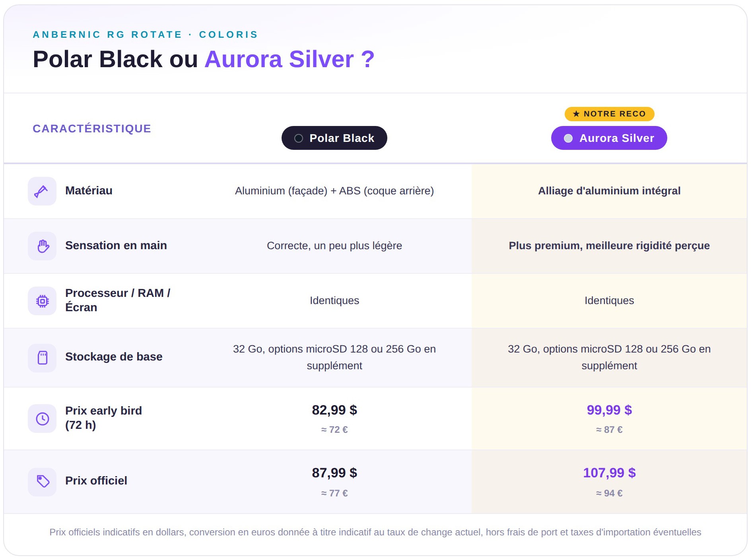Image resolution: width=752 pixels, height=560 pixels.
Task: Click the SD card storage icon
Action: [42, 358]
